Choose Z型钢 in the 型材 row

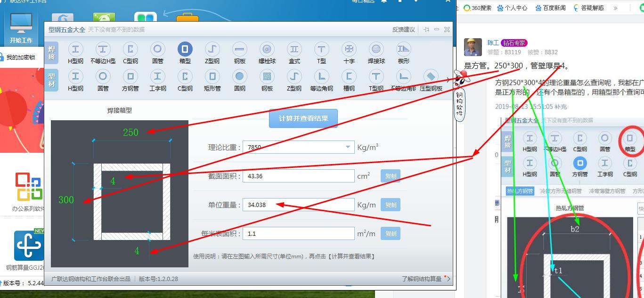coord(294,76)
